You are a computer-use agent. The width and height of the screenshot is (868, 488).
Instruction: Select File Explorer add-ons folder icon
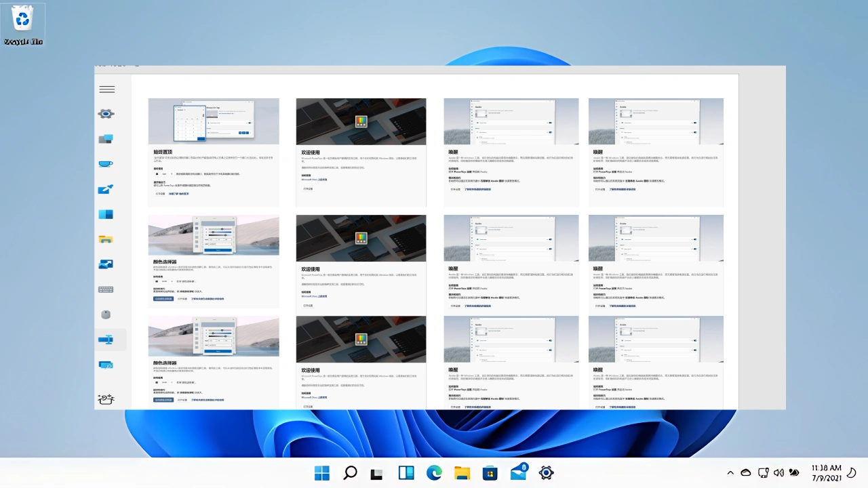click(106, 239)
